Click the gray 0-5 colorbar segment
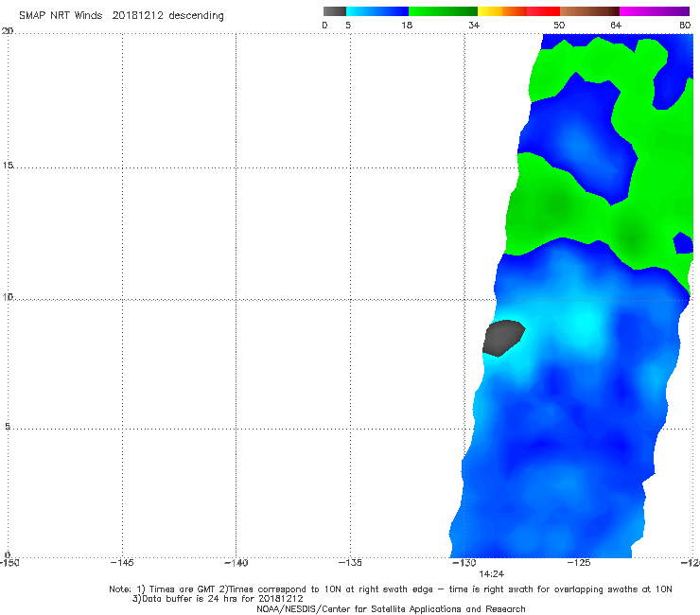The width and height of the screenshot is (700, 615). 335,11
